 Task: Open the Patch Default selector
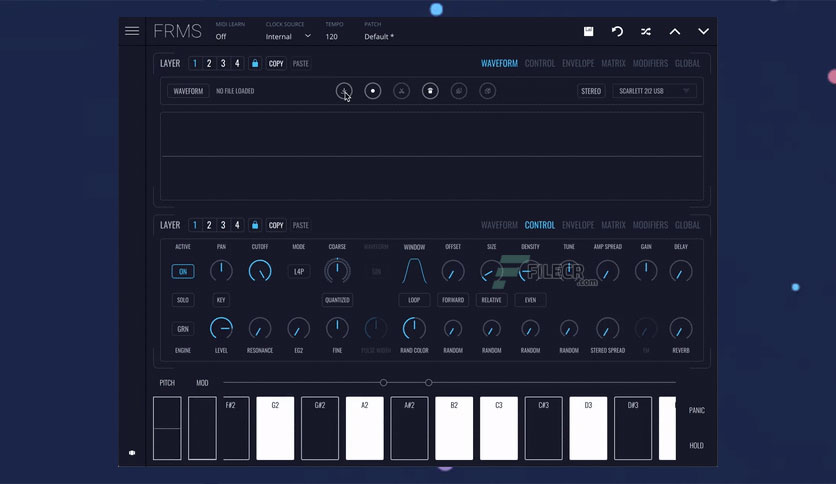point(379,36)
